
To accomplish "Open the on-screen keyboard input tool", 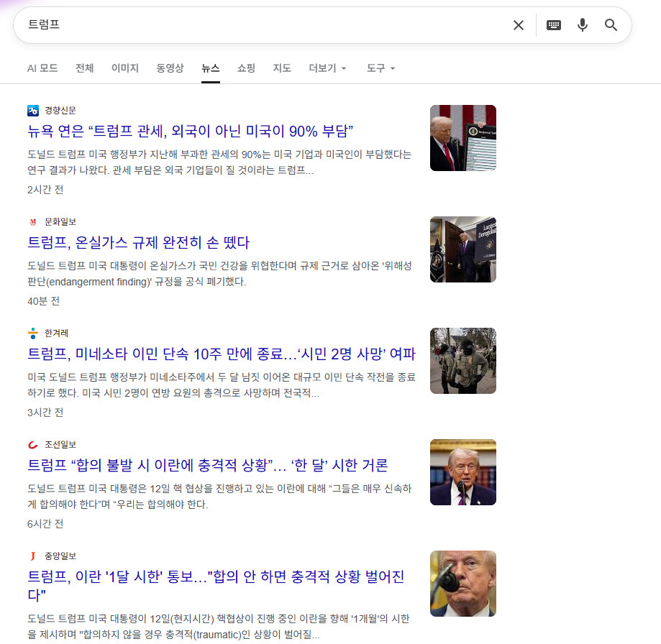I will click(x=554, y=25).
